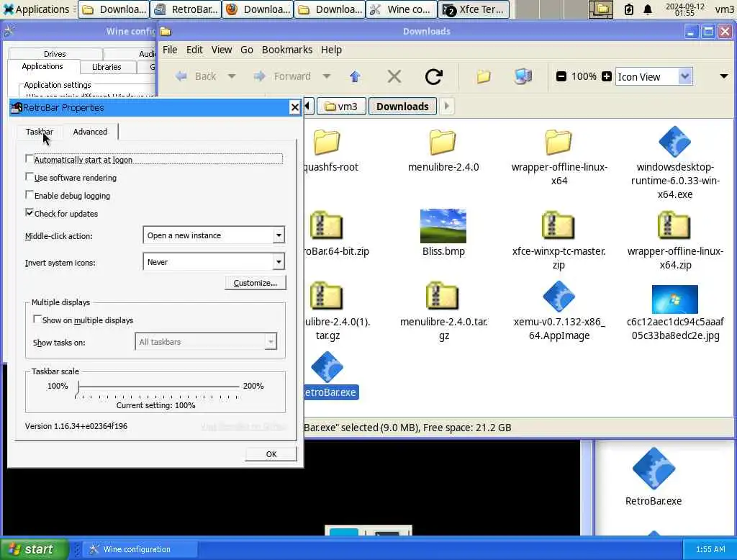The height and width of the screenshot is (560, 737).
Task: Click OK in RetroBar Properties
Action: (271, 453)
